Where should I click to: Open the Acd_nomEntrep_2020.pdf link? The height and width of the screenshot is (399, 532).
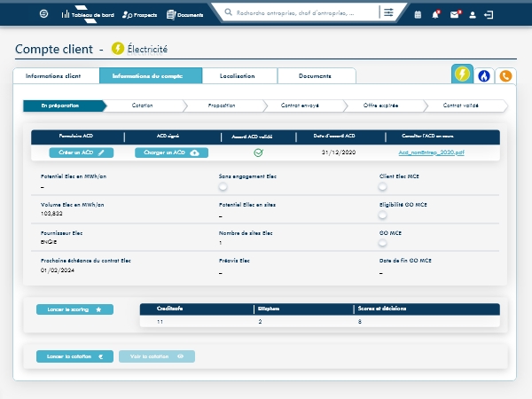(431, 153)
